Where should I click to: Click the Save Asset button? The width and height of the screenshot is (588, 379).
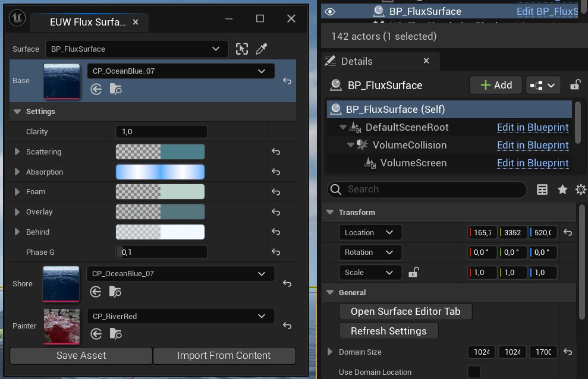(x=81, y=356)
